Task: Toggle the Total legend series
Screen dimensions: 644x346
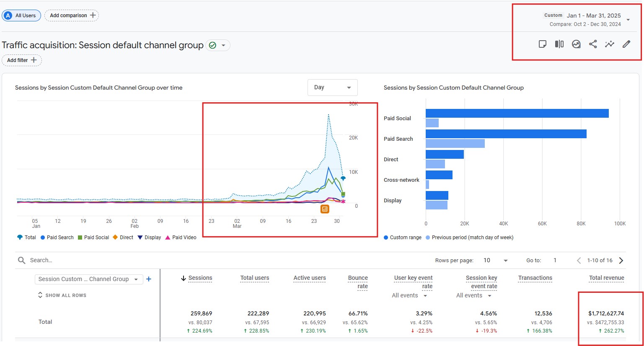Action: click(26, 238)
